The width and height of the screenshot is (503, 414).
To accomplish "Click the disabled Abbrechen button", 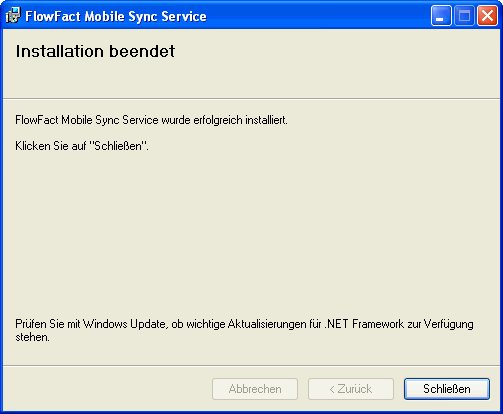I will pyautogui.click(x=255, y=389).
